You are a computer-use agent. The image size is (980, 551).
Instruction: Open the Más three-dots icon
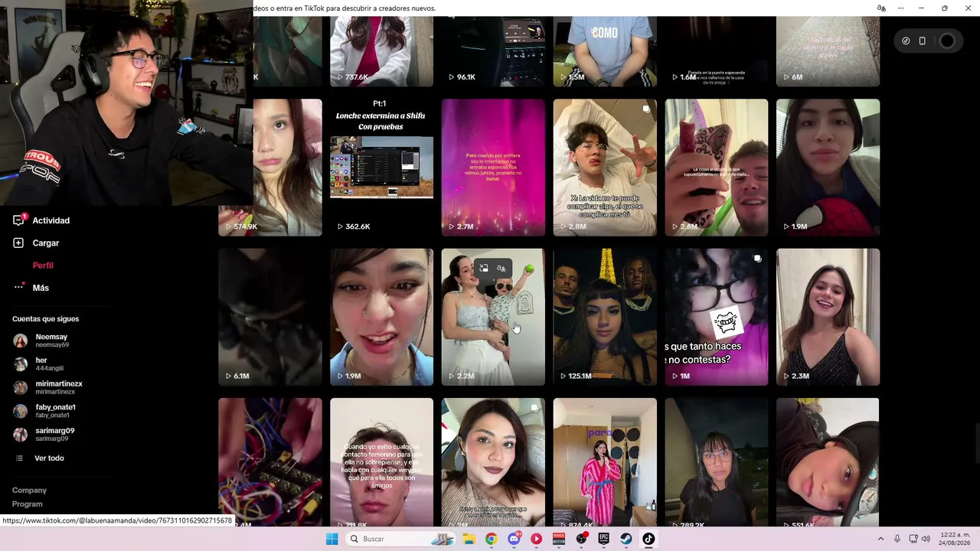18,288
